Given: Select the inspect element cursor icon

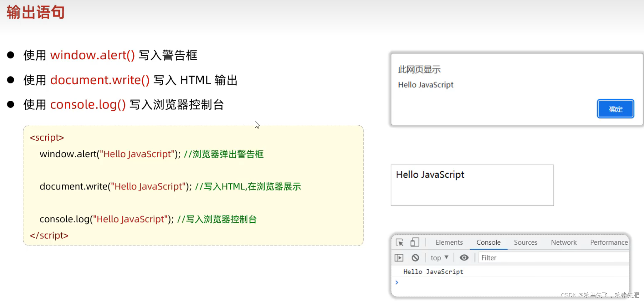Looking at the screenshot, I should pos(400,242).
